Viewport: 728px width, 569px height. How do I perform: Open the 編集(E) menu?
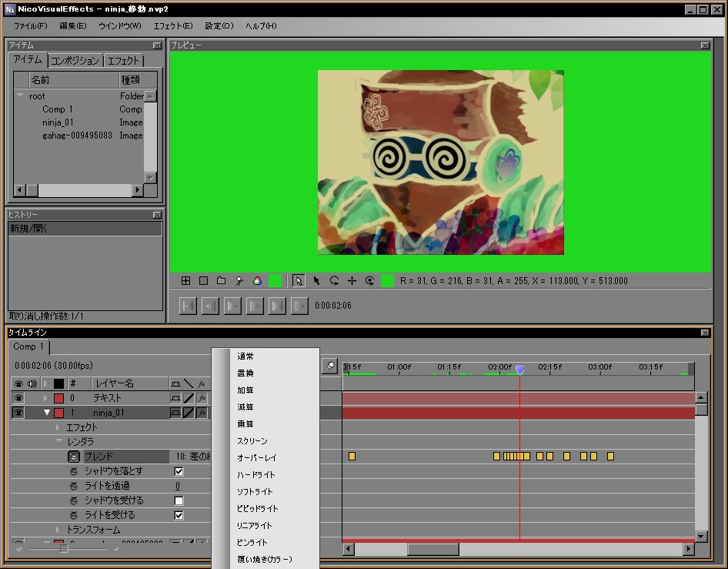(x=73, y=26)
